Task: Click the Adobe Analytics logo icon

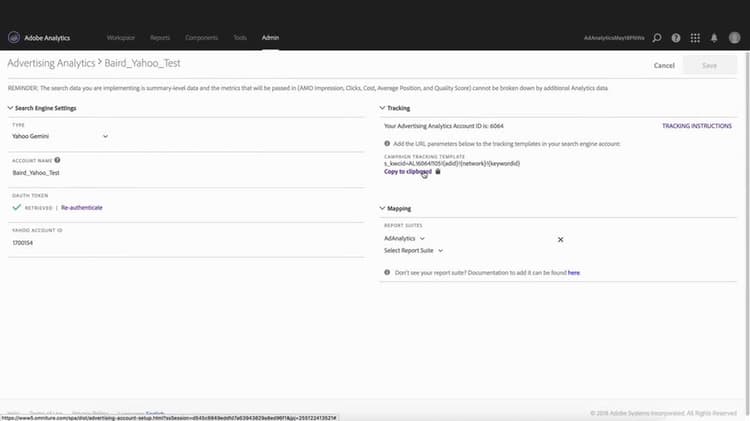Action: tap(14, 37)
